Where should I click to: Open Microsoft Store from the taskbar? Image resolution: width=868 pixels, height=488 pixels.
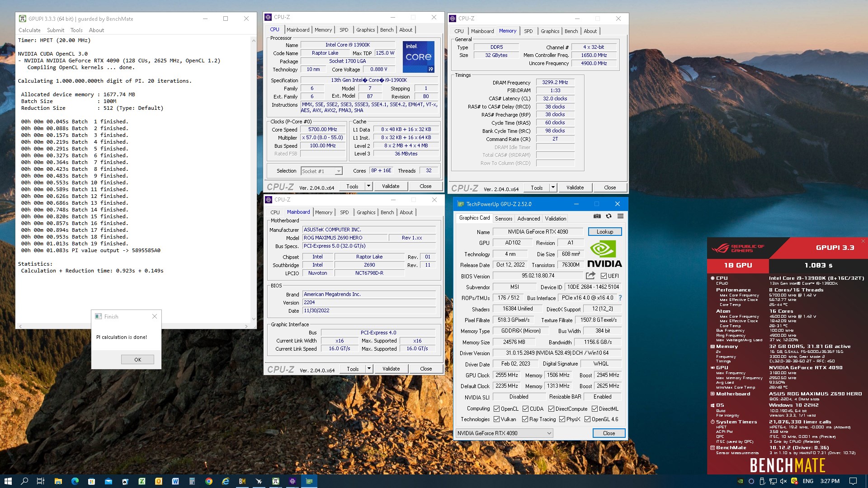[92, 481]
